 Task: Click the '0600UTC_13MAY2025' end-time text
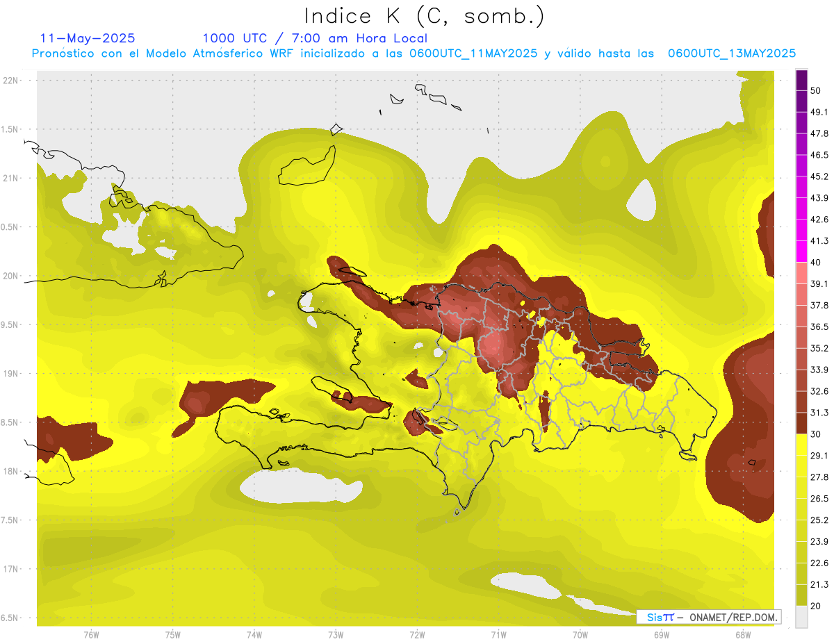pyautogui.click(x=731, y=53)
